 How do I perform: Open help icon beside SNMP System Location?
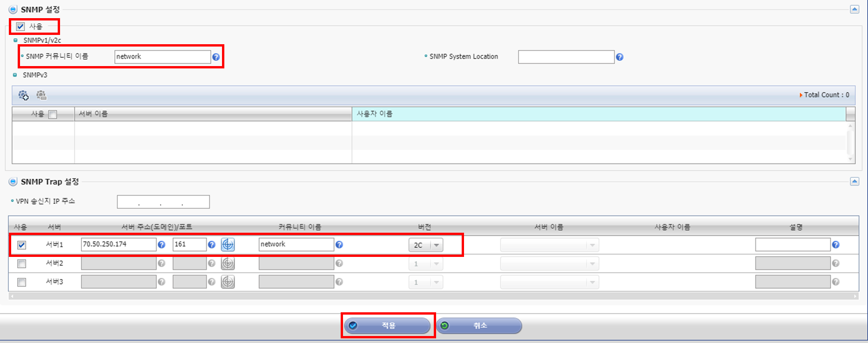click(x=619, y=57)
